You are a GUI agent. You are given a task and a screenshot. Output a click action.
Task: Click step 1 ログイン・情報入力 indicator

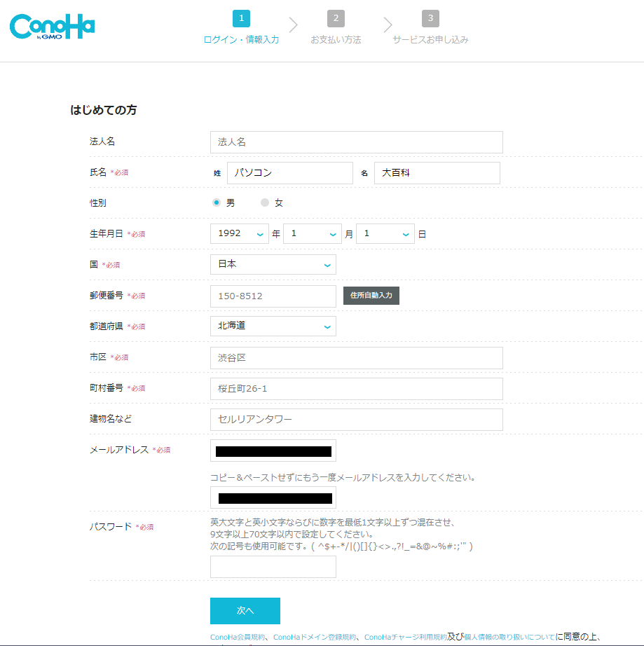240,28
